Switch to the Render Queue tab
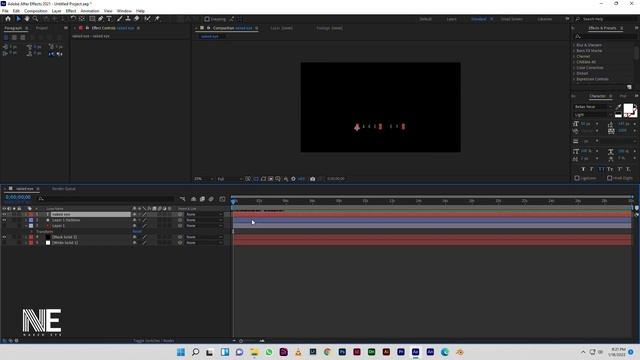This screenshot has height=360, width=640. [64, 189]
